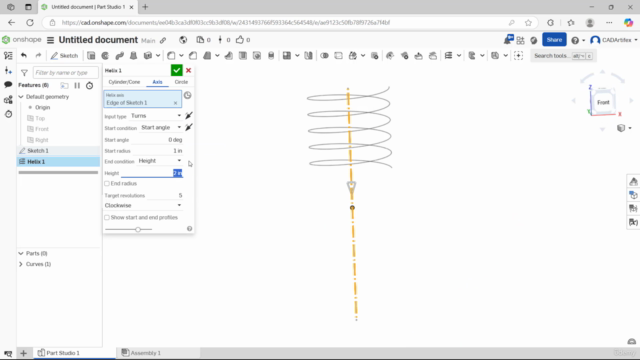Select the Rib tool icon
Screen dimensions: 640x360
229,56
